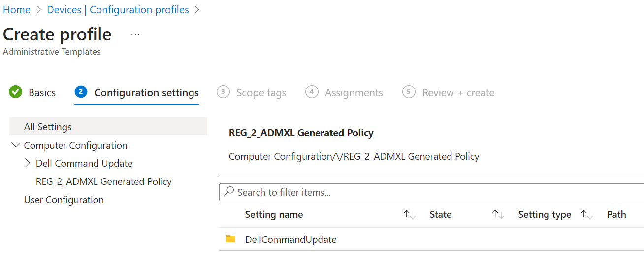The height and width of the screenshot is (268, 644).
Task: Open User Configuration in the tree
Action: pos(64,200)
